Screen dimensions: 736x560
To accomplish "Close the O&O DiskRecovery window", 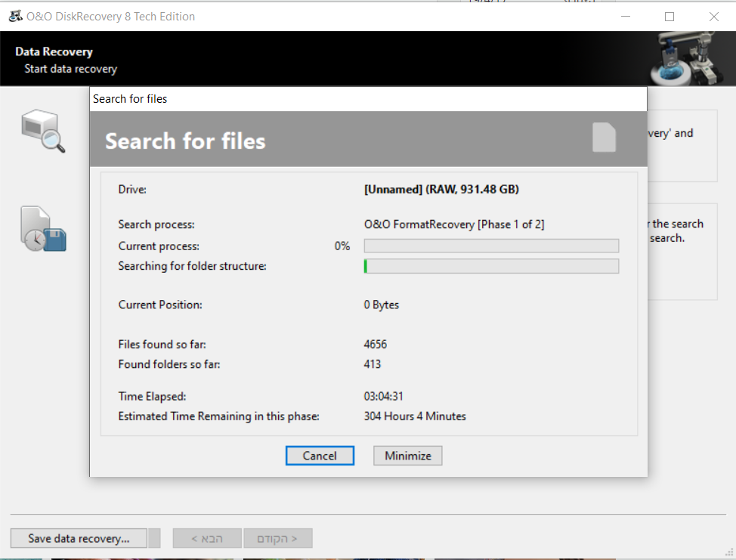I will [x=713, y=17].
